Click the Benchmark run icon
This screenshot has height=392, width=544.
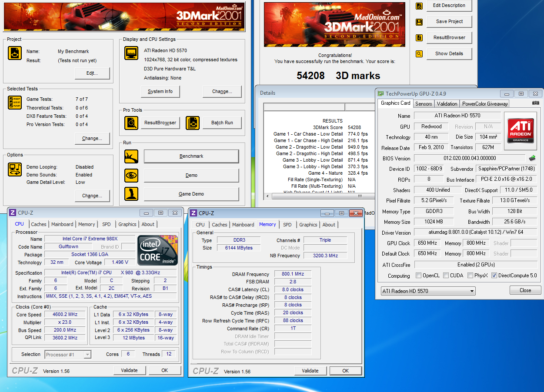[x=131, y=156]
